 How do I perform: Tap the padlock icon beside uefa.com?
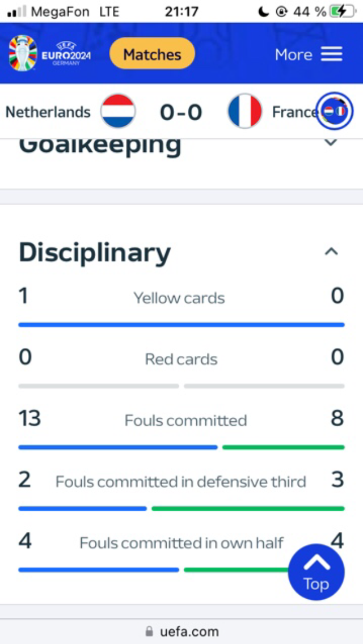149,631
